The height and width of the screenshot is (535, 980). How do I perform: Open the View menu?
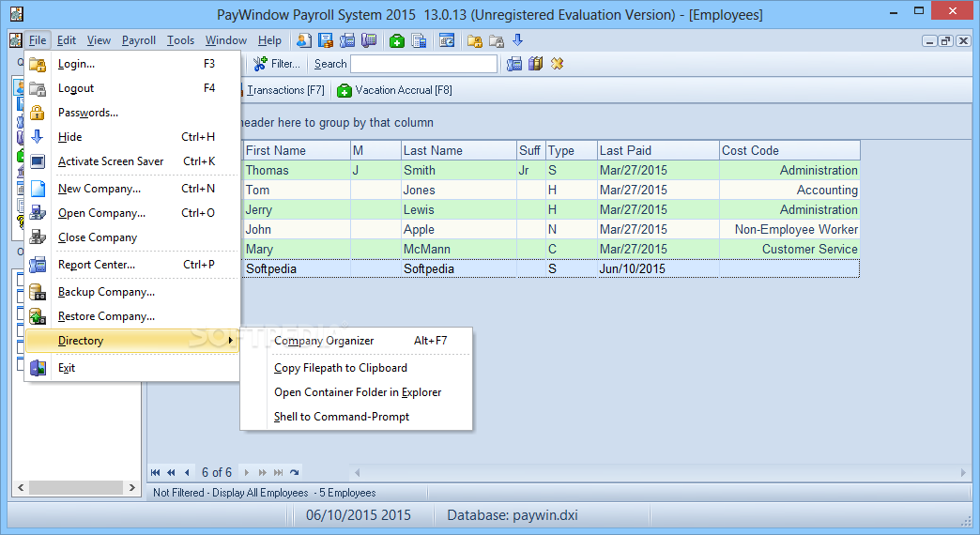99,40
